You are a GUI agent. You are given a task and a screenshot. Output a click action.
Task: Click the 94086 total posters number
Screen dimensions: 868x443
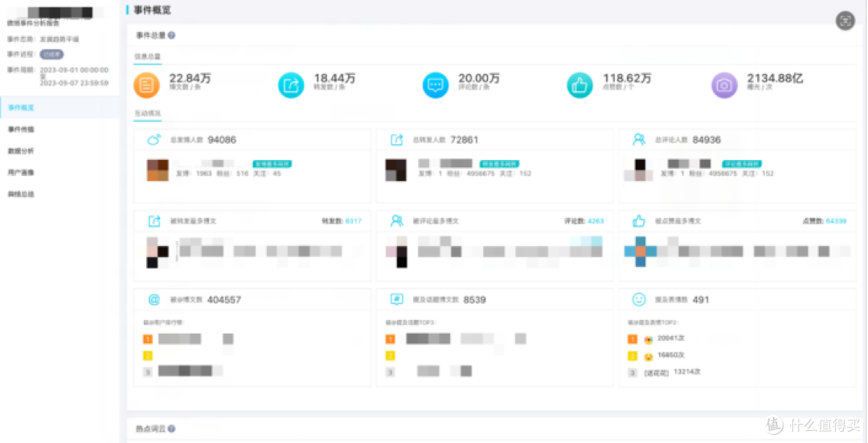(x=222, y=140)
